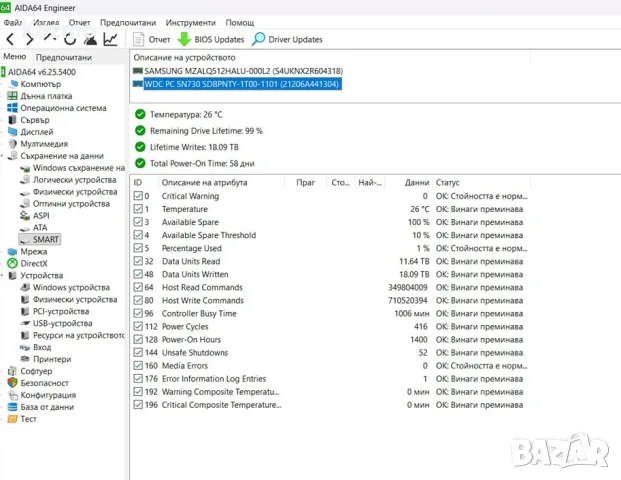Open the Изглед menu

pyautogui.click(x=46, y=23)
